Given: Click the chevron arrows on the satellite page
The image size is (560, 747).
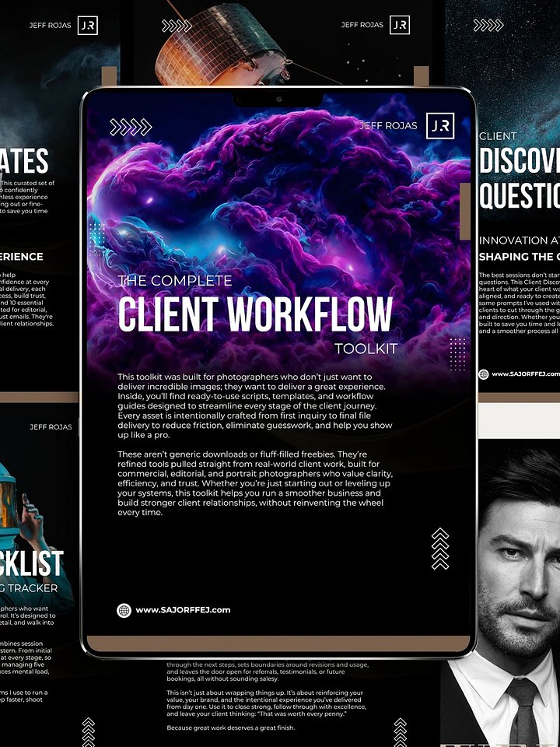Looking at the screenshot, I should pos(177,26).
